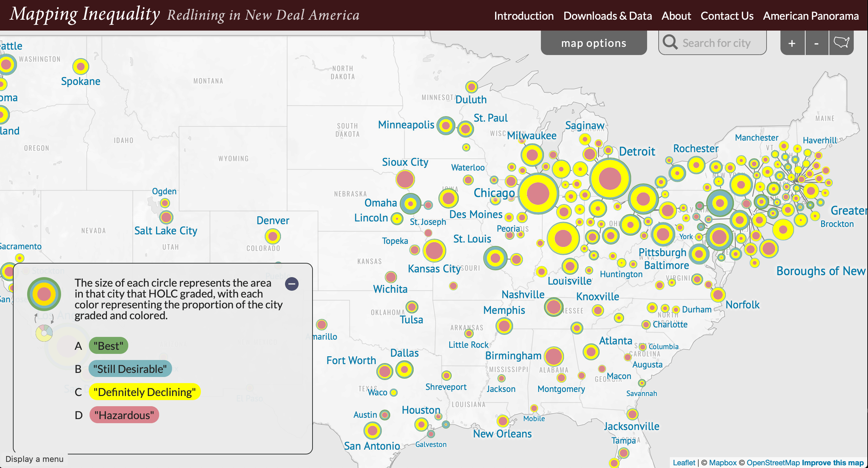Viewport: 868px width, 468px height.
Task: Open the Introduction page
Action: point(524,16)
